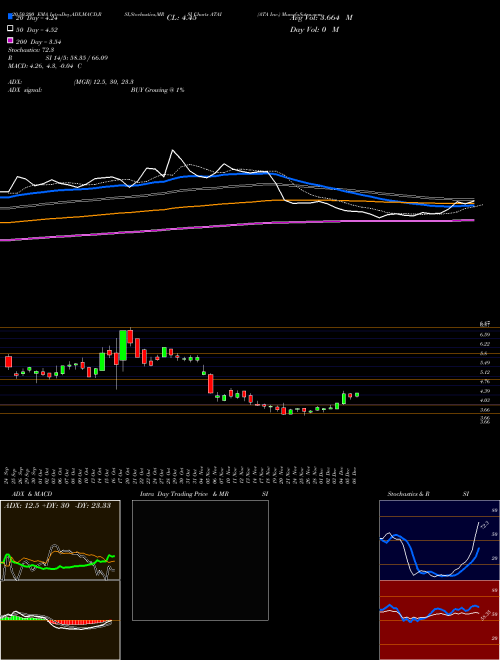This screenshot has width=500, height=660.
Task: Click the 'Intra Day Trading Price & MR' title
Action: (x=184, y=494)
